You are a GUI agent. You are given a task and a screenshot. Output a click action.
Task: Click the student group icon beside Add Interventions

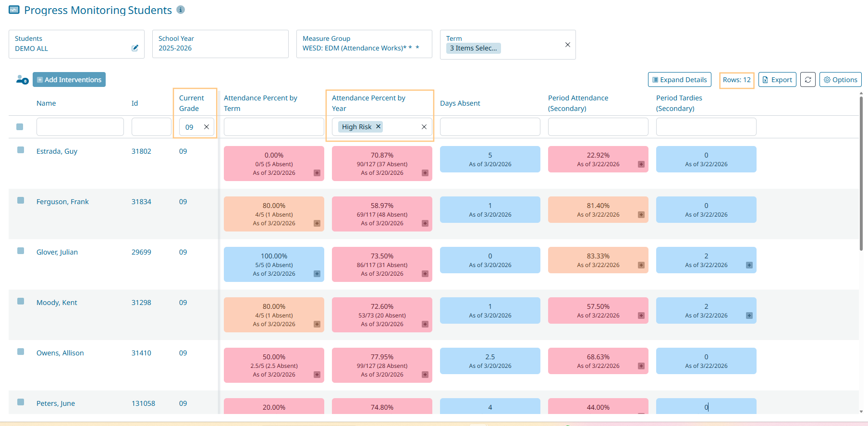point(22,80)
